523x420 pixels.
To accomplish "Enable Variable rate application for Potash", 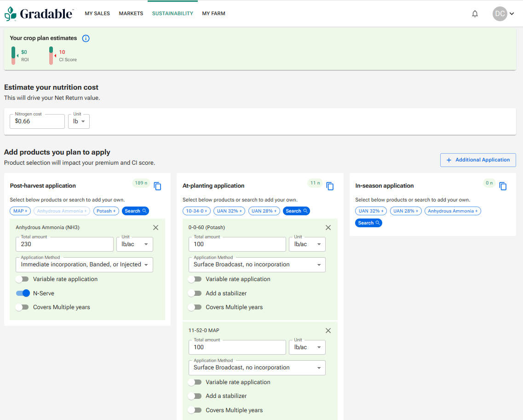I will (x=195, y=279).
